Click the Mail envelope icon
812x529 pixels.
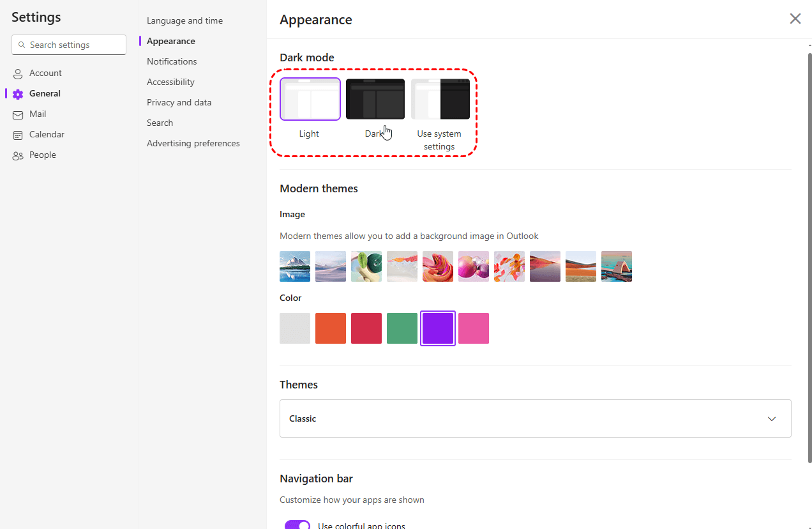tap(18, 114)
